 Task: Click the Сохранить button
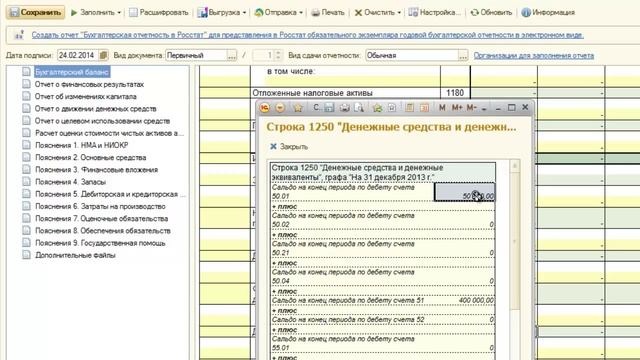coord(36,12)
